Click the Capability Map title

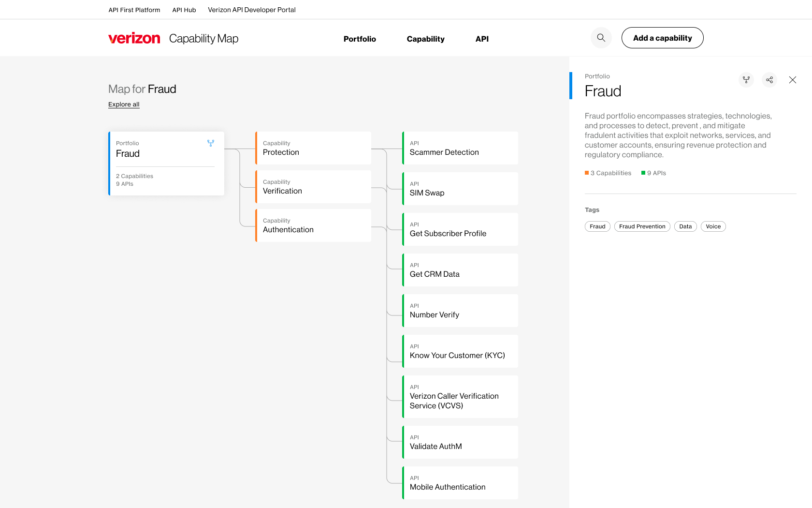(x=203, y=38)
